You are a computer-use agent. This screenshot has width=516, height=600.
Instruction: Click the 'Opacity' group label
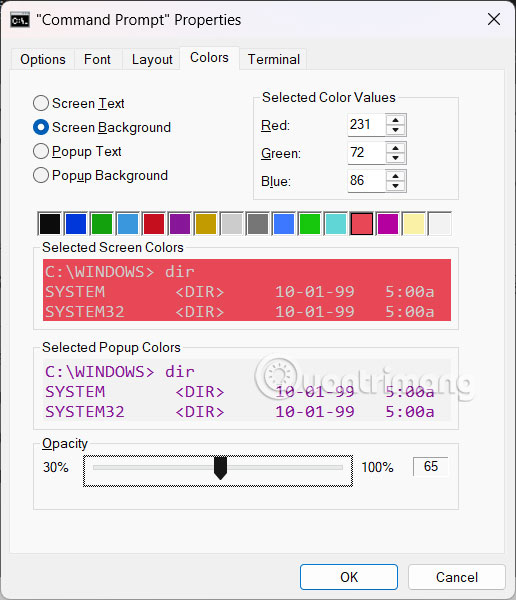tap(65, 443)
